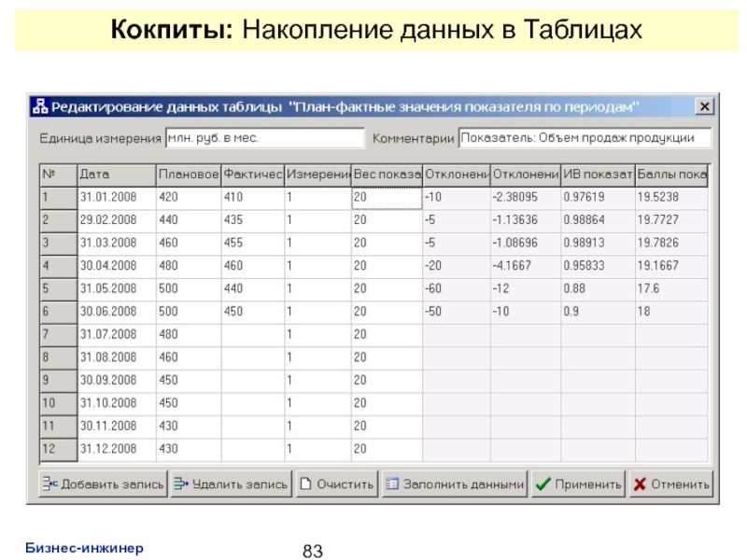Click the table icon on Заполнить данными
This screenshot has height=560, width=747.
pyautogui.click(x=392, y=483)
